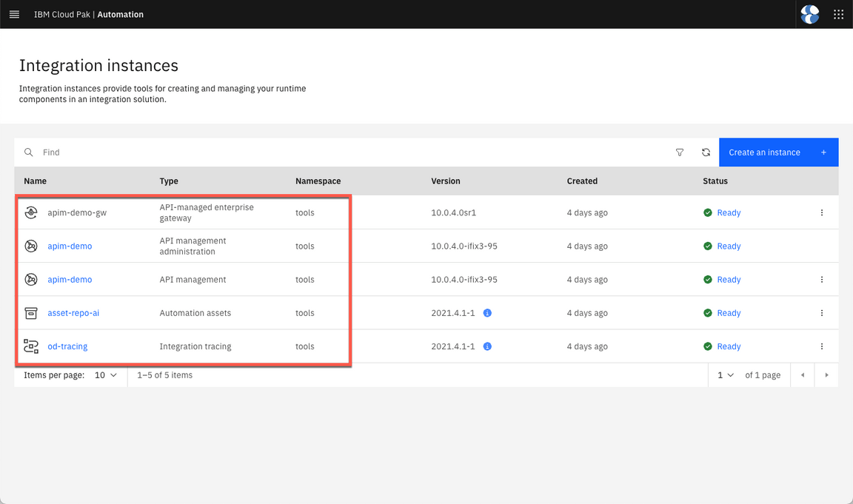Open overflow menu for asset-repo-ai row

tap(822, 313)
